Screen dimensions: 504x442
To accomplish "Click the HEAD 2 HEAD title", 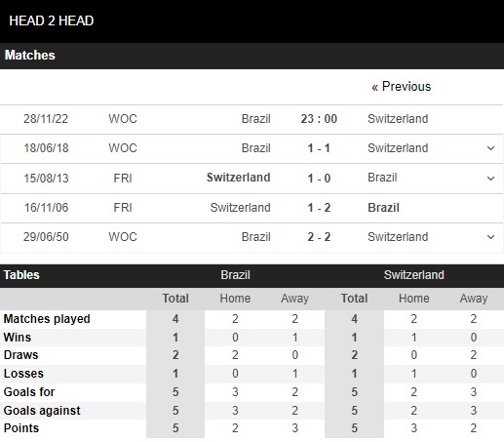I will [52, 20].
